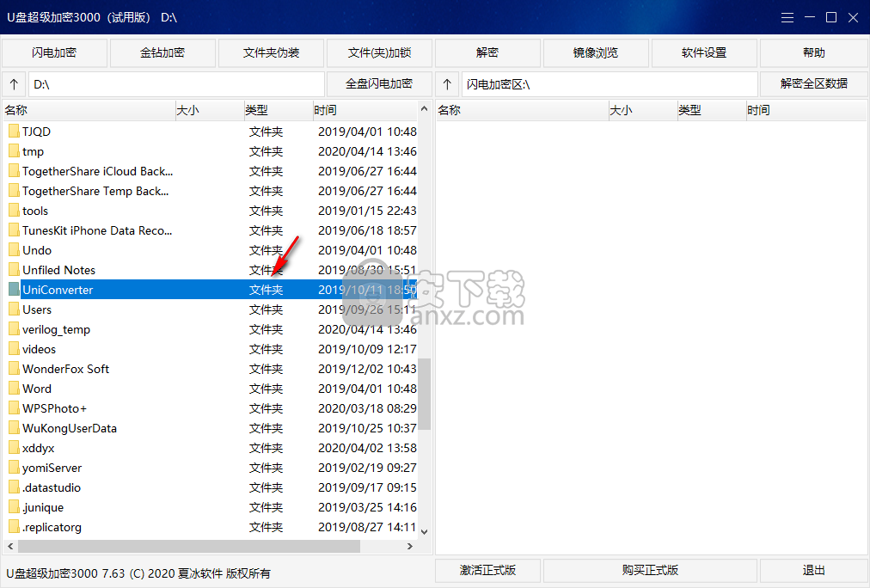Image resolution: width=870 pixels, height=588 pixels.
Task: Click the 闪电加密 (Flash Encryption) toolbar button
Action: click(53, 52)
